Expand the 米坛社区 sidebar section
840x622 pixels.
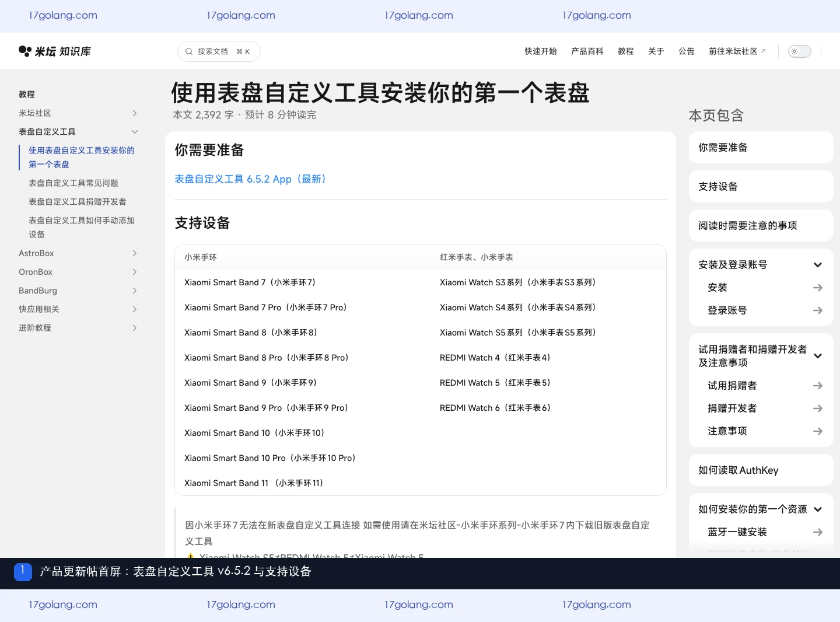(135, 113)
